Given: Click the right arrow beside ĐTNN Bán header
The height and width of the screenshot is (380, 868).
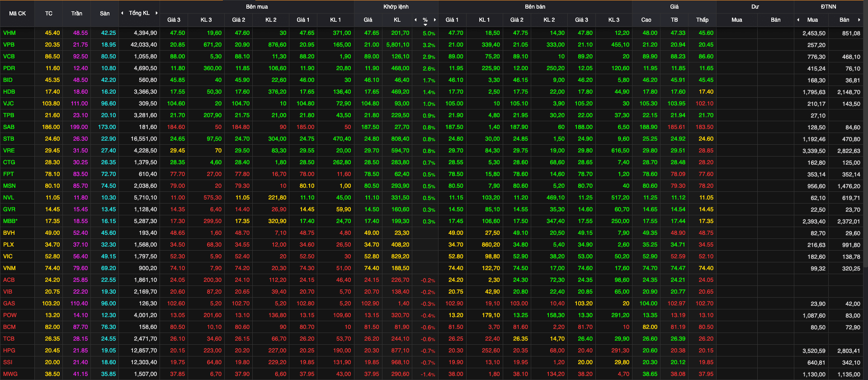Looking at the screenshot, I should click(x=859, y=20).
